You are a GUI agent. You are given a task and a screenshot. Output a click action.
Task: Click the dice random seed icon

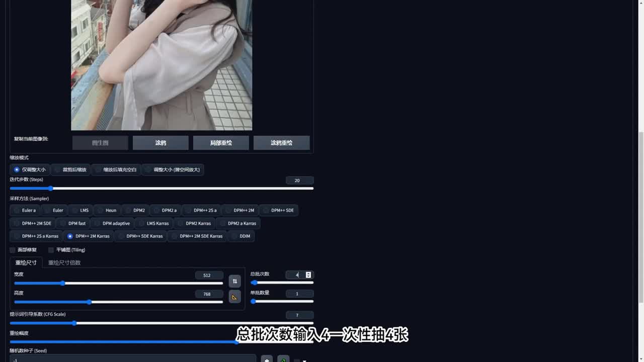point(267,359)
